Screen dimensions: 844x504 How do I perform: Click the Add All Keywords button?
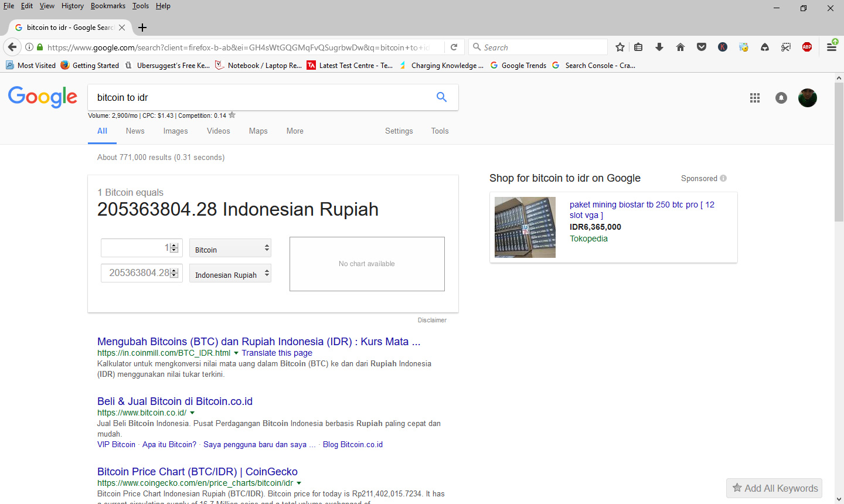(774, 488)
